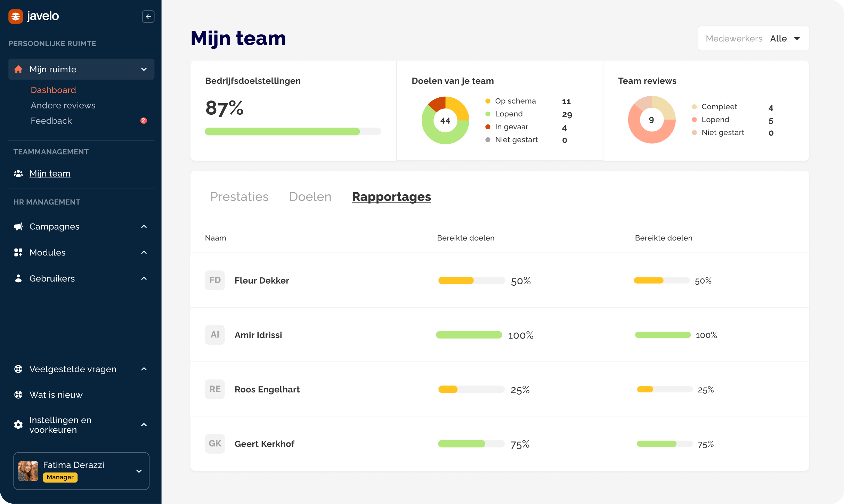Click the Niet gestart entry in Team reviews
This screenshot has width=844, height=504.
[x=733, y=132]
